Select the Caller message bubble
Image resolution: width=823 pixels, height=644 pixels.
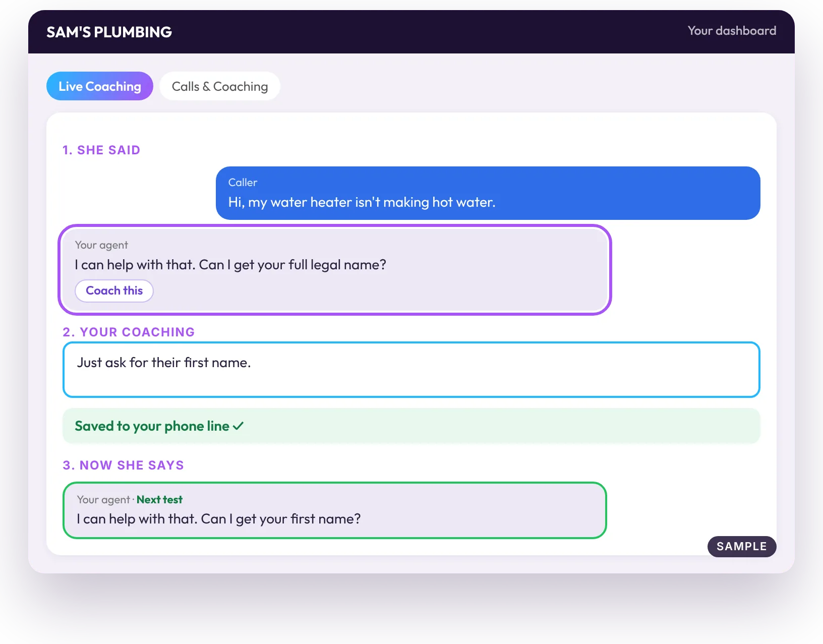click(488, 193)
